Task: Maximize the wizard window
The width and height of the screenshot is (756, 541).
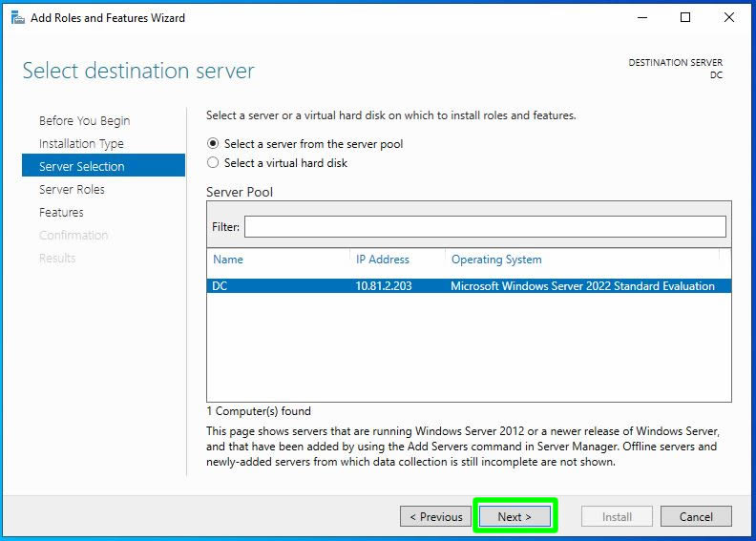Action: point(684,18)
